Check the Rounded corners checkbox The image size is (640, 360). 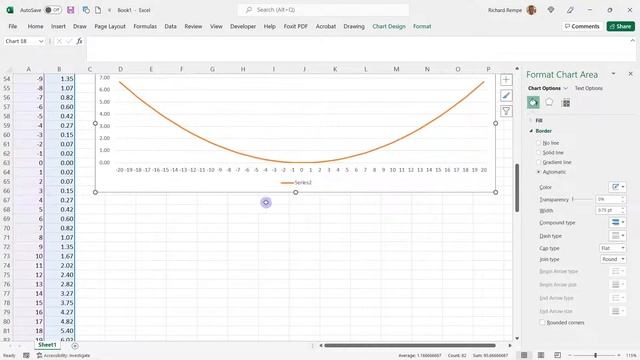(542, 322)
